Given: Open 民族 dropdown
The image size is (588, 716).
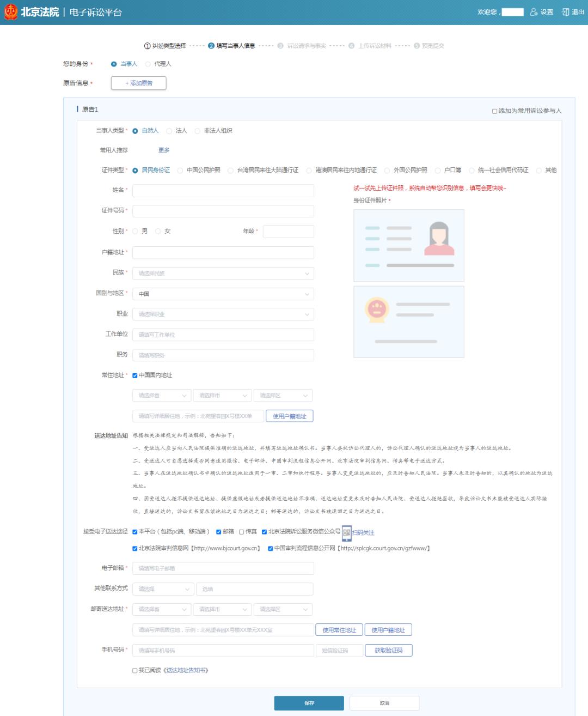Looking at the screenshot, I should tap(223, 274).
